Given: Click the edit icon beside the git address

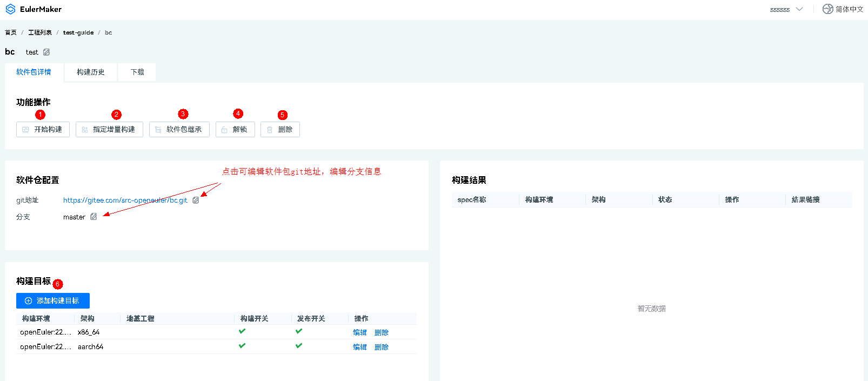Looking at the screenshot, I should pos(196,200).
